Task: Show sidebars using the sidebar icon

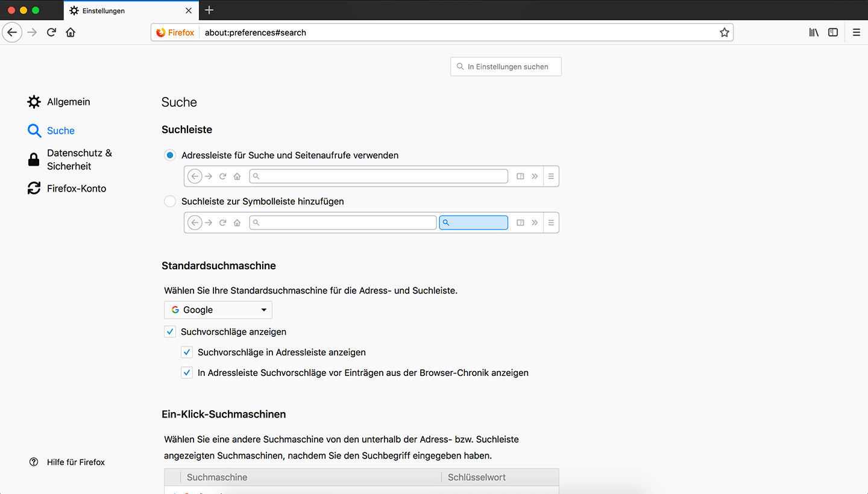Action: [833, 33]
